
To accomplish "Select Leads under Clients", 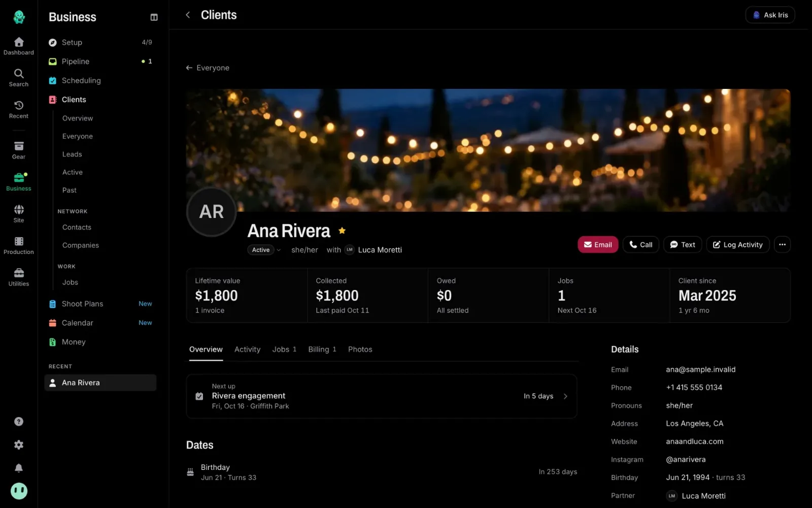I will pyautogui.click(x=72, y=154).
